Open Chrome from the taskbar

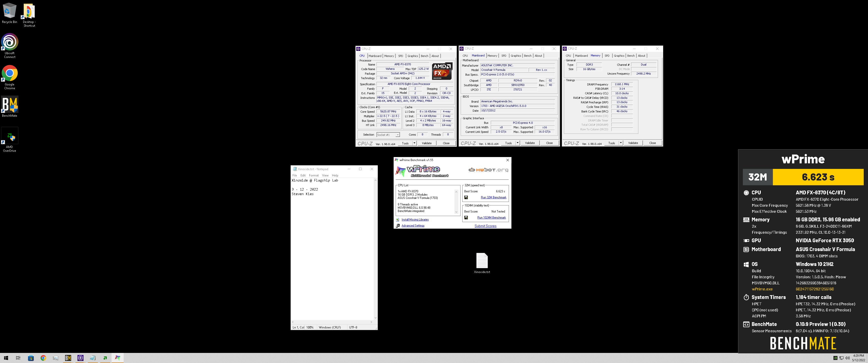point(43,358)
